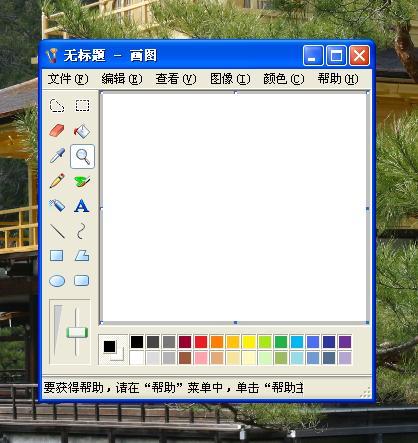Select the Airbrush spray tool
418x443 pixels.
[57, 206]
